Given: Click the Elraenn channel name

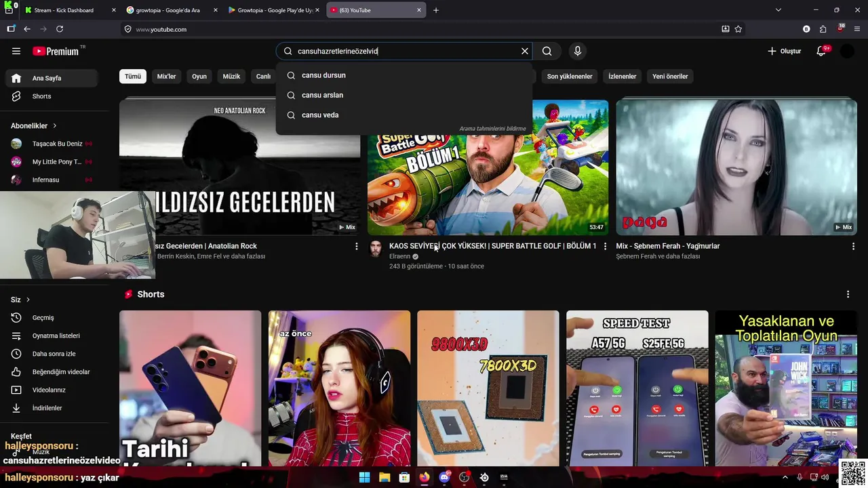Looking at the screenshot, I should [399, 257].
